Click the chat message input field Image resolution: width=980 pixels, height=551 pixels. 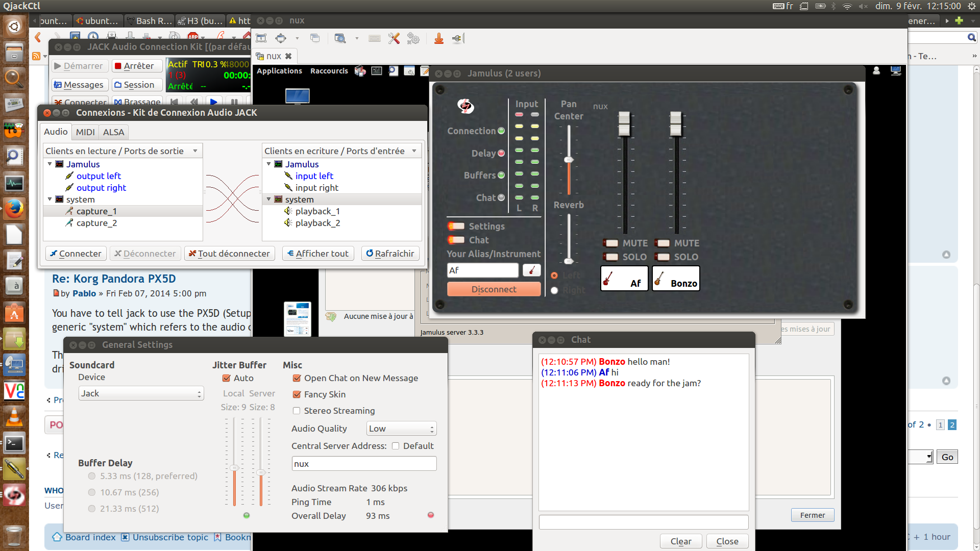coord(643,522)
